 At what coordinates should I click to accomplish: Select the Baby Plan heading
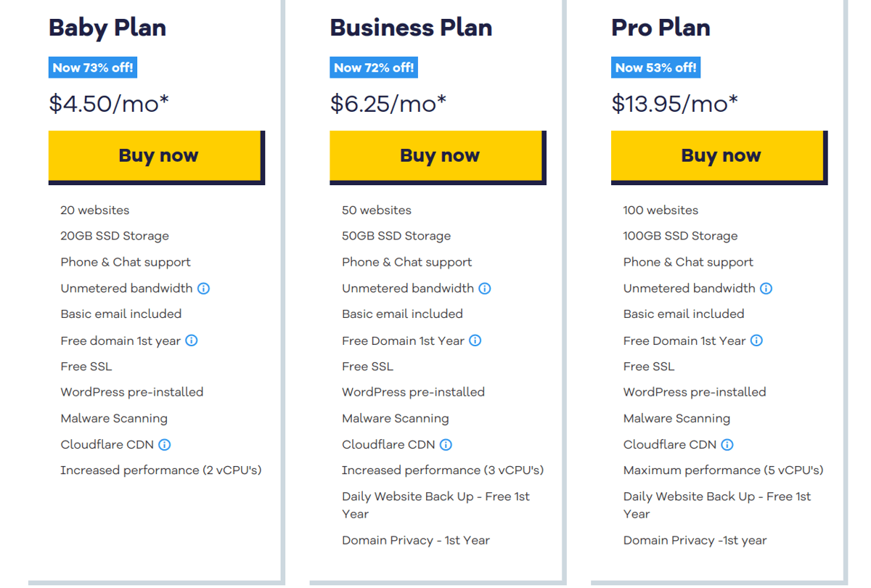(x=107, y=28)
